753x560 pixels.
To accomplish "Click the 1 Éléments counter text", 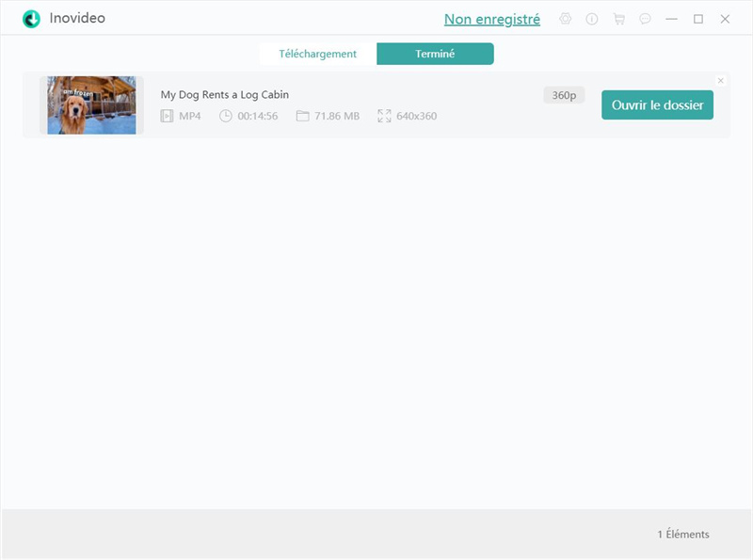I will [x=685, y=534].
